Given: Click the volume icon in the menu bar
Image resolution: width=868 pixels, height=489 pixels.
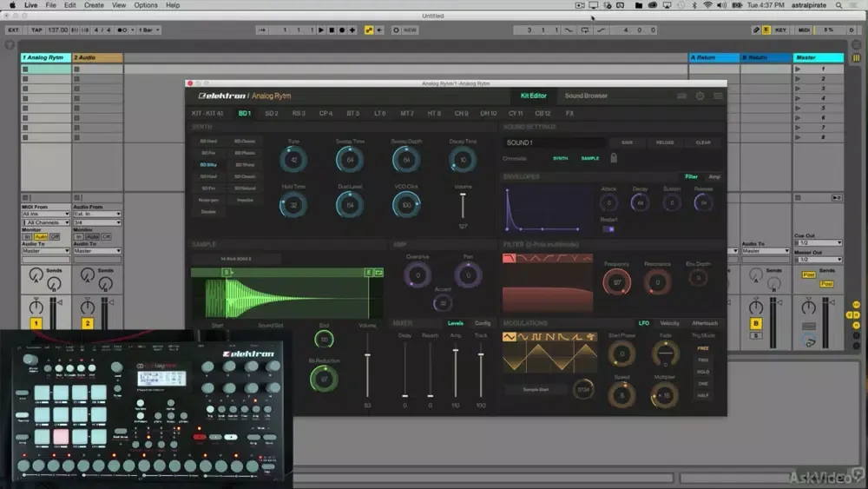Looking at the screenshot, I should click(x=722, y=5).
